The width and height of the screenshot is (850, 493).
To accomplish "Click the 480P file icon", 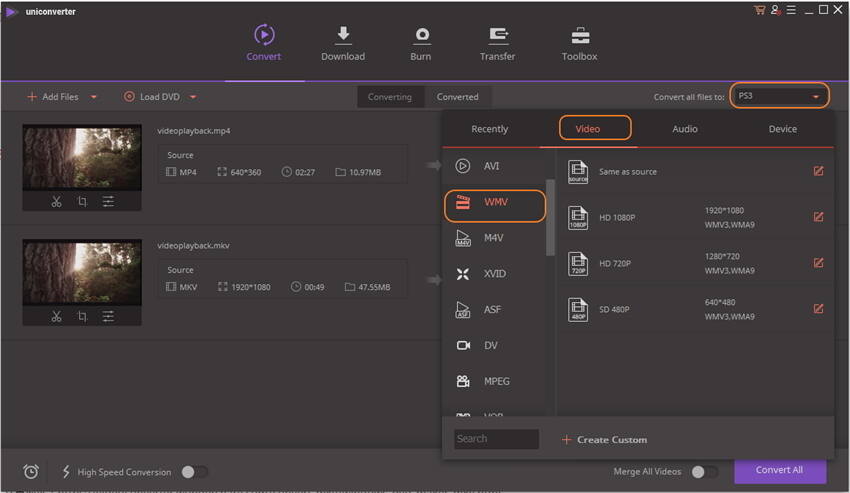I will [x=578, y=310].
